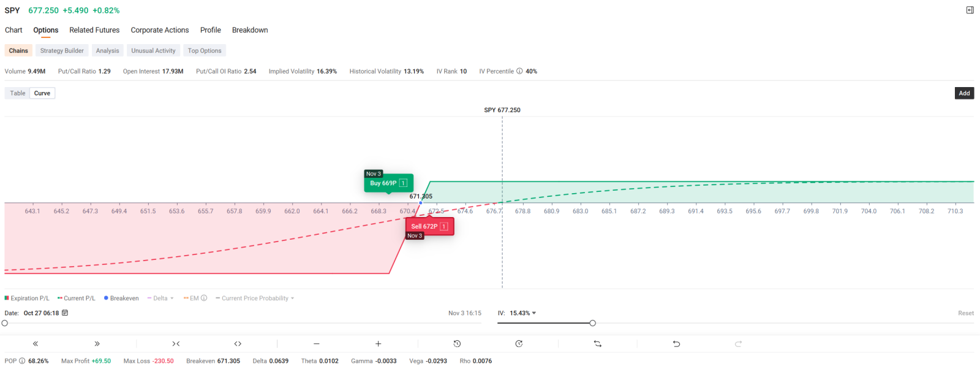Click Implied Volatility 16.39% stat
The height and width of the screenshot is (366, 980).
(x=303, y=71)
